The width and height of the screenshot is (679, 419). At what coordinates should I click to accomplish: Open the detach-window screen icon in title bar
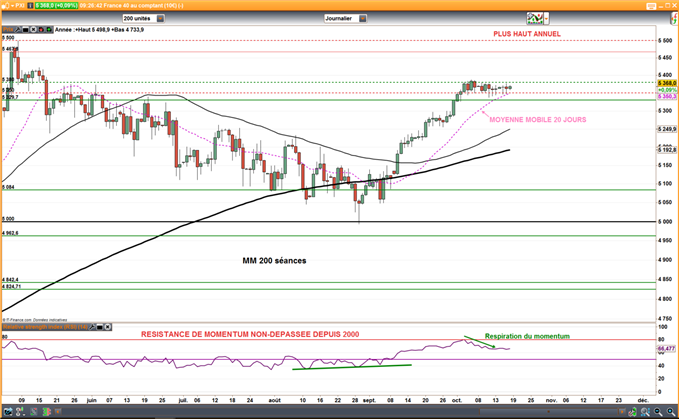[x=651, y=6]
